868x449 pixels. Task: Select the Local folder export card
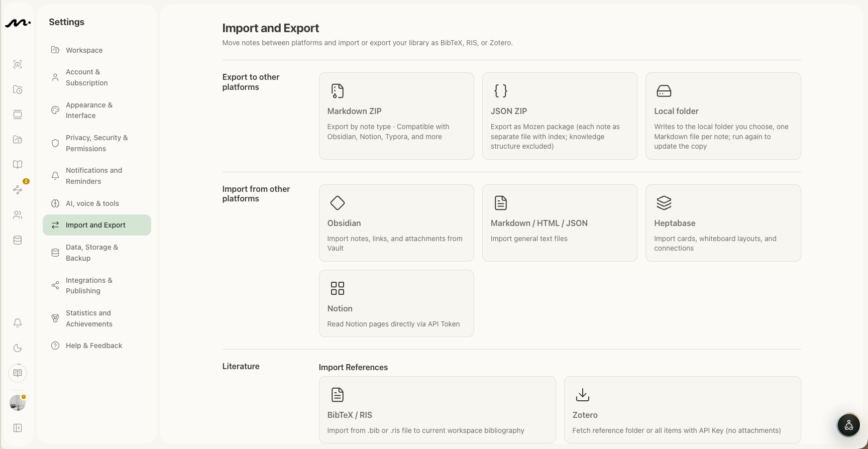pos(723,116)
